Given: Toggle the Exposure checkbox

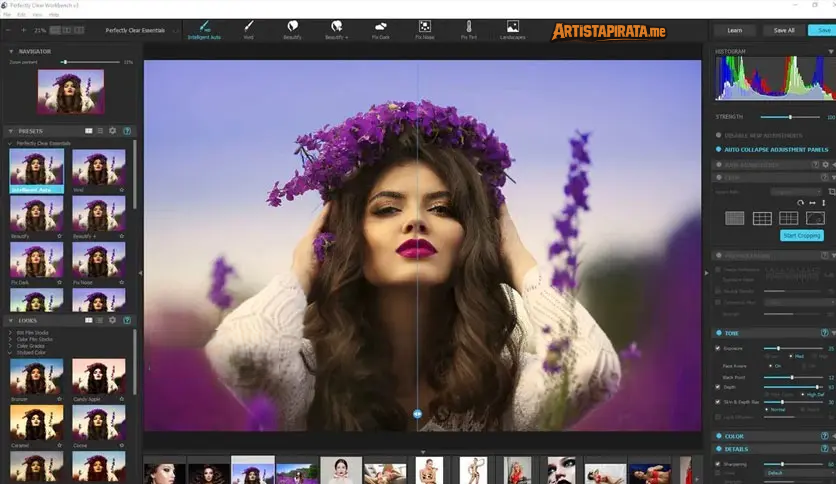Looking at the screenshot, I should point(718,348).
